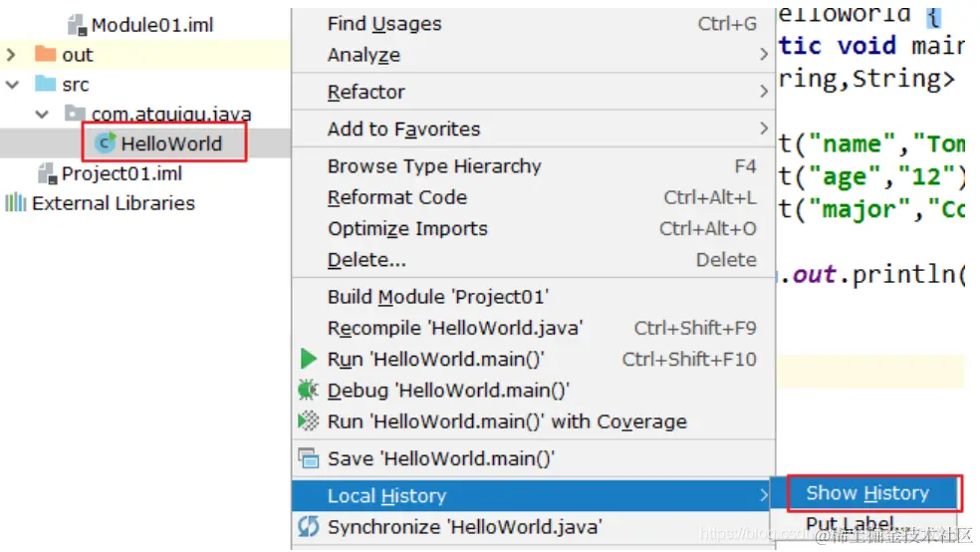Click the Ctrl+Alt+O shortcut text
The width and height of the screenshot is (980, 552).
[x=707, y=229]
